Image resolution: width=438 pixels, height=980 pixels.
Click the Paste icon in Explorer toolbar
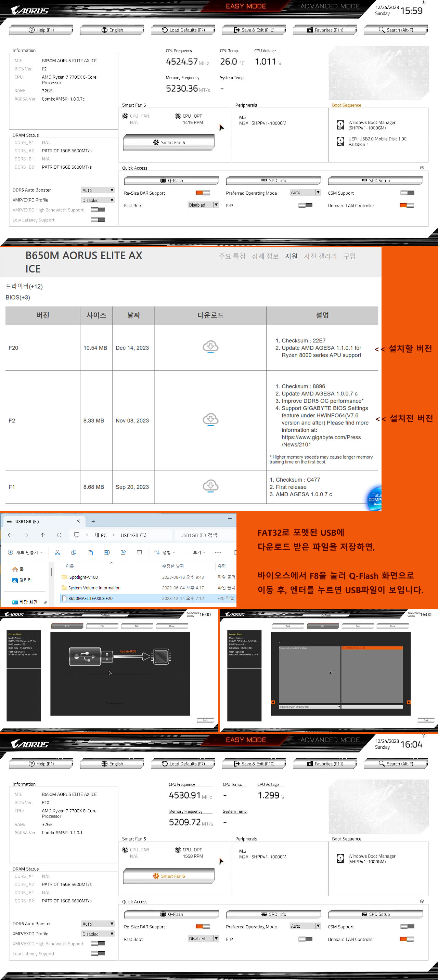[x=90, y=552]
